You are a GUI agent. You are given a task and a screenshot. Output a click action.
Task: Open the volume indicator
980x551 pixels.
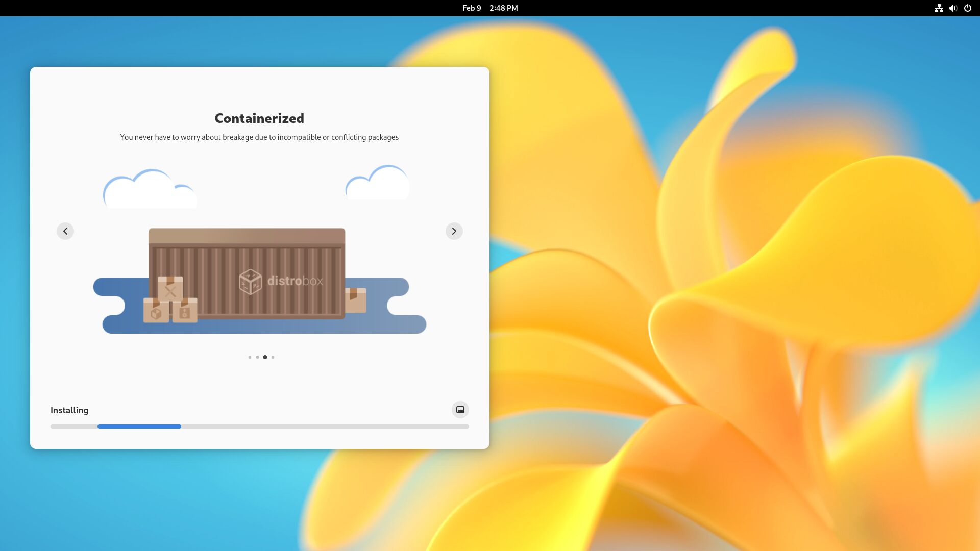coord(953,8)
